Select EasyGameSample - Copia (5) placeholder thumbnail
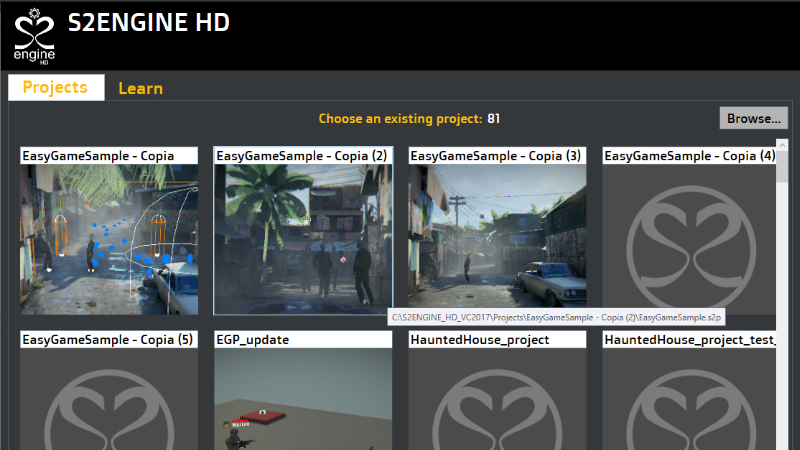Screen dimensions: 800x450 point(109,399)
